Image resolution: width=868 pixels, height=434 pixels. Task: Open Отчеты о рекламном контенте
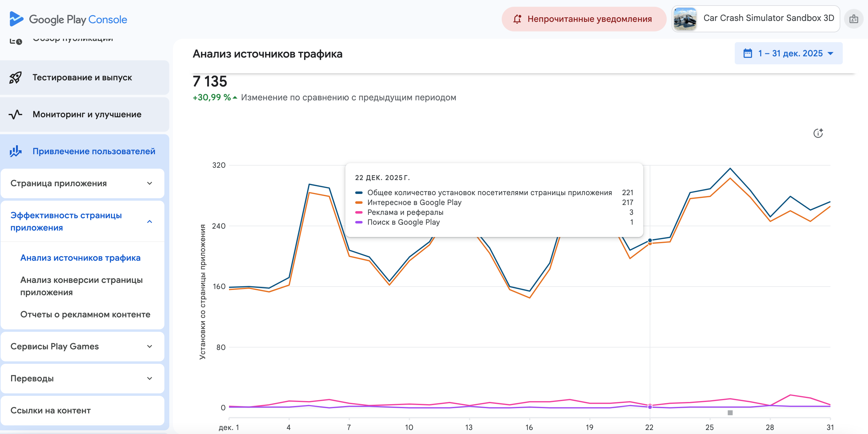coord(85,314)
